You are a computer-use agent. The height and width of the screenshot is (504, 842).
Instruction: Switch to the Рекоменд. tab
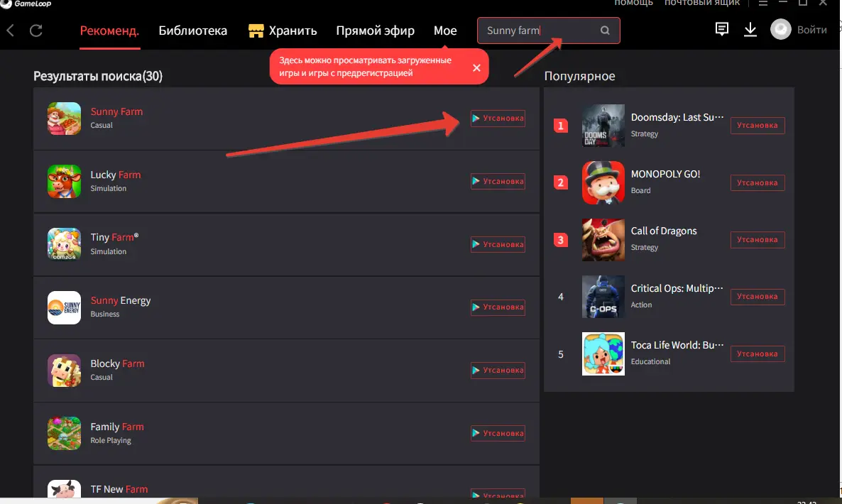(109, 31)
